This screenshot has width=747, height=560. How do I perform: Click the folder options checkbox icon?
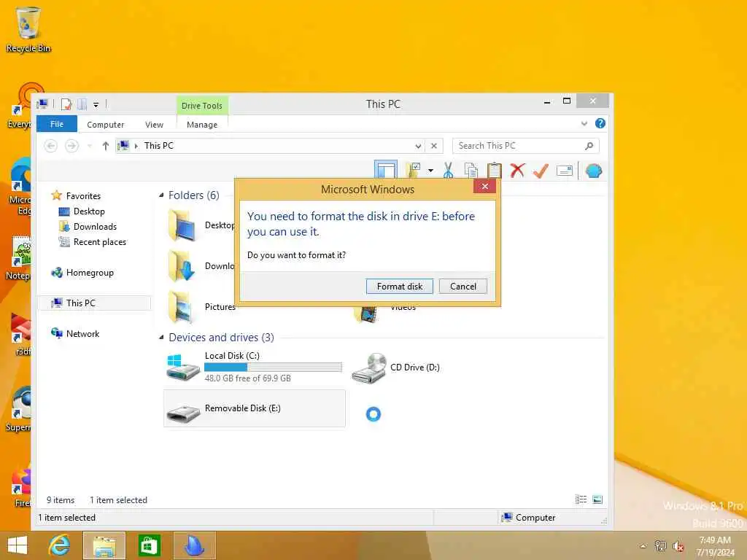point(413,170)
